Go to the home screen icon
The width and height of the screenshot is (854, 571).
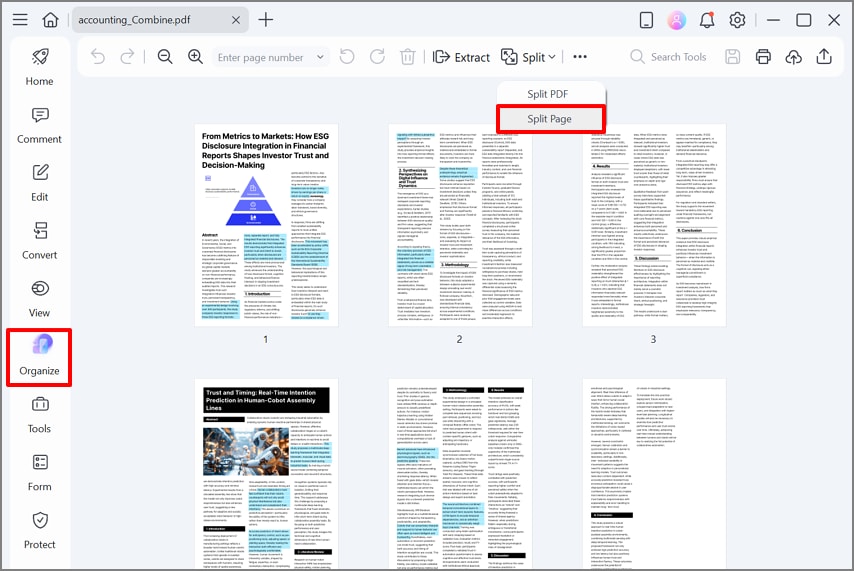point(50,20)
